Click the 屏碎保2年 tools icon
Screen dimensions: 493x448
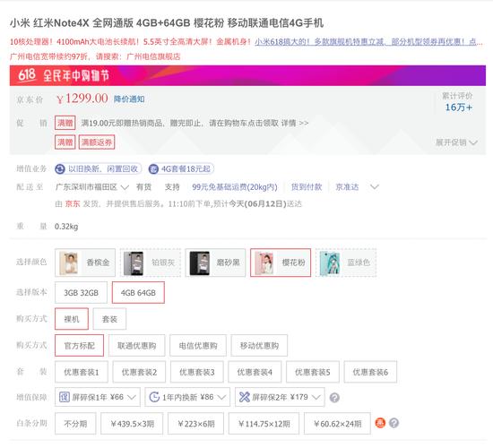click(x=245, y=397)
